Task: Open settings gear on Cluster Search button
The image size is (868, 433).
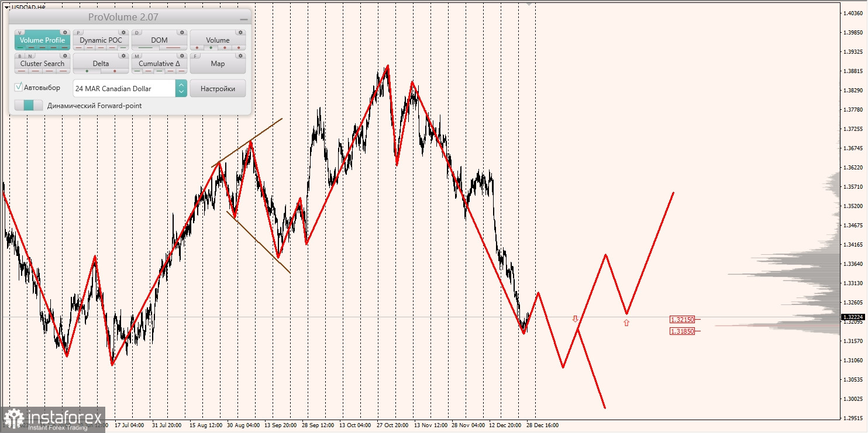Action: click(x=65, y=56)
